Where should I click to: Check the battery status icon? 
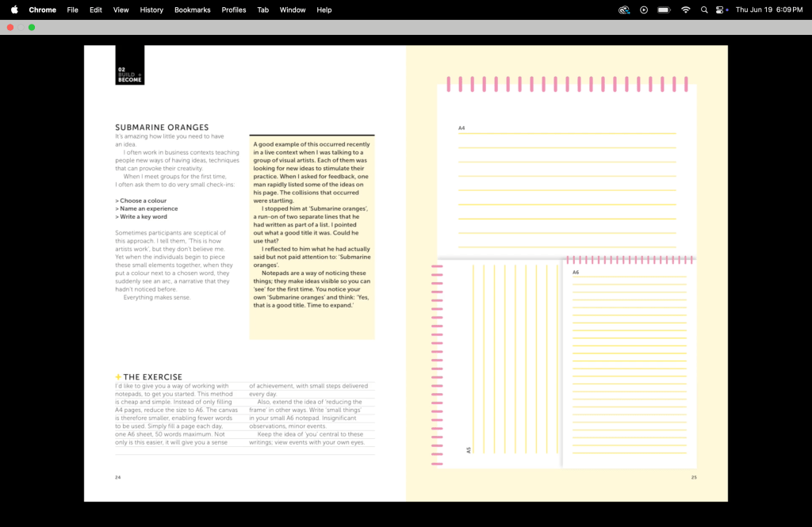(x=664, y=10)
